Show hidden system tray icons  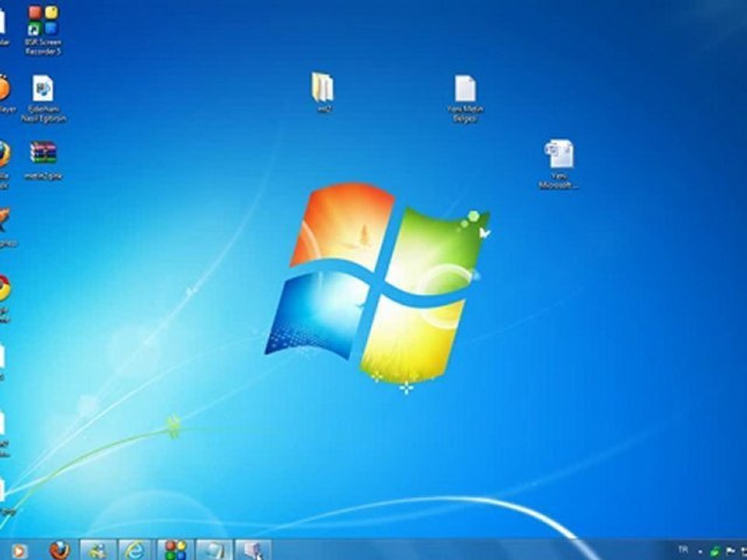click(x=700, y=551)
